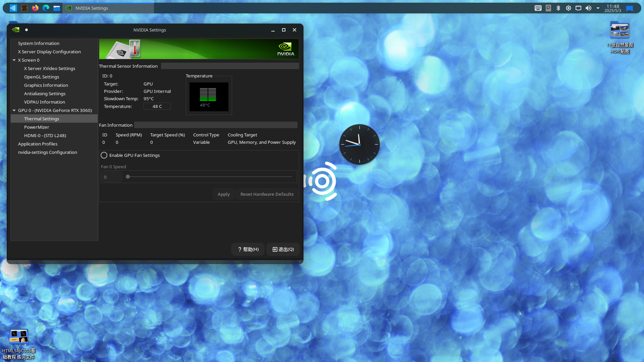Click the Apply button

point(223,194)
